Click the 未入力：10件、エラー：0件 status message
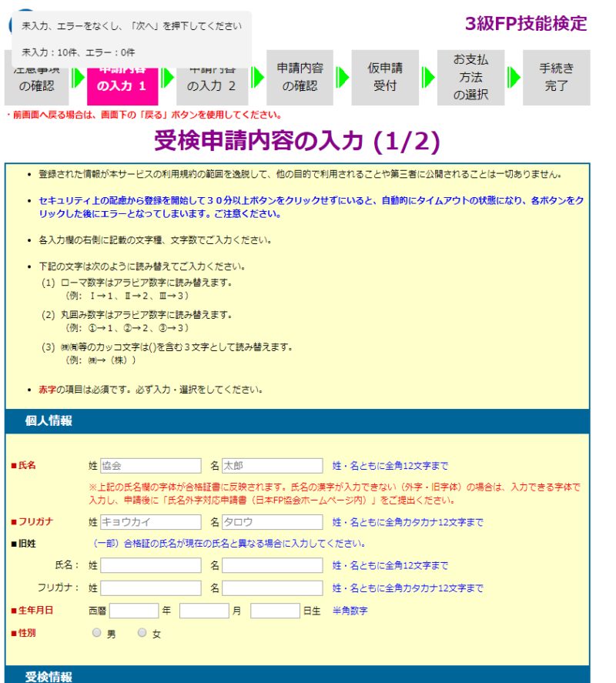The image size is (616, 683). (79, 52)
